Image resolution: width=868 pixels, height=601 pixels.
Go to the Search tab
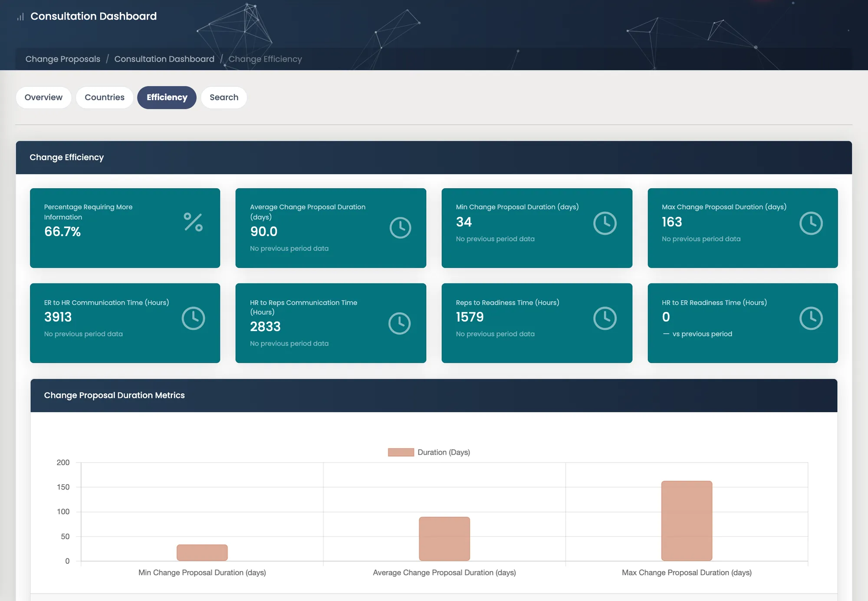[224, 97]
